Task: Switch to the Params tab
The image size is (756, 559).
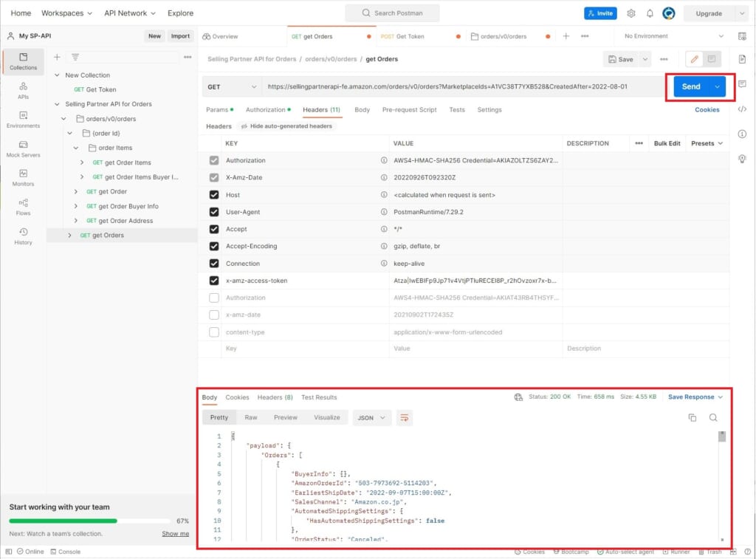Action: point(219,110)
